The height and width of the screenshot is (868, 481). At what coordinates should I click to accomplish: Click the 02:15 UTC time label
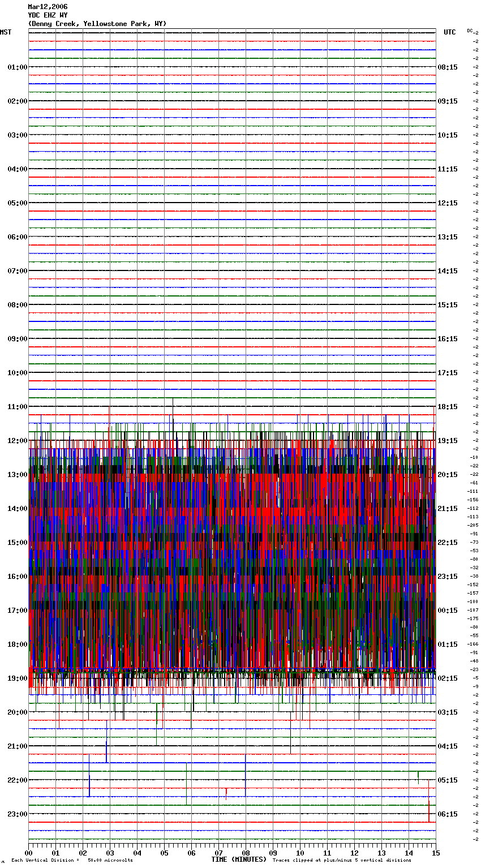click(x=448, y=678)
